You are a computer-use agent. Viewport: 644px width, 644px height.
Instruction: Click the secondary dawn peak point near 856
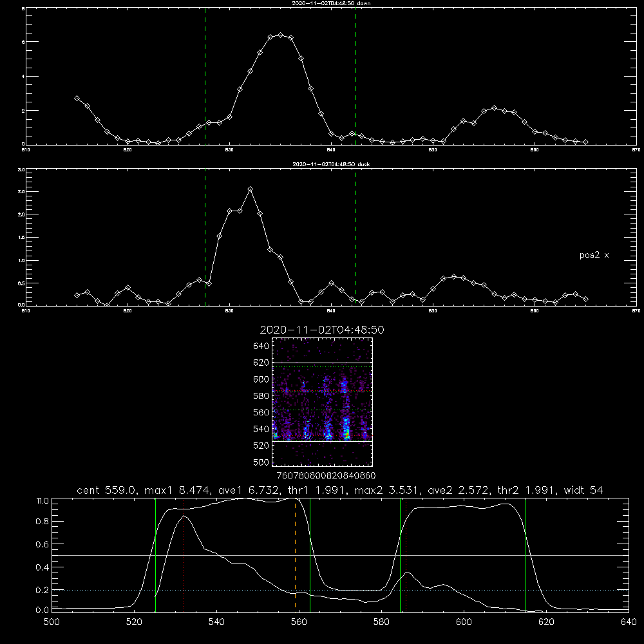(x=494, y=108)
